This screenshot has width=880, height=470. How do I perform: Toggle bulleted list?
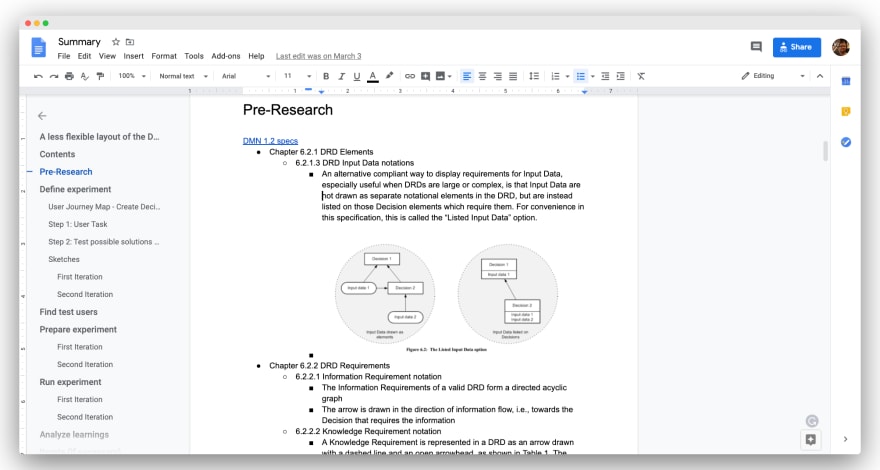(581, 76)
